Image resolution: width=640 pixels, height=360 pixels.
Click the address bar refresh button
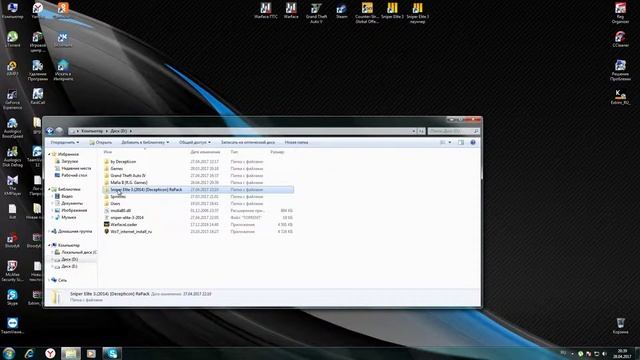tap(421, 131)
